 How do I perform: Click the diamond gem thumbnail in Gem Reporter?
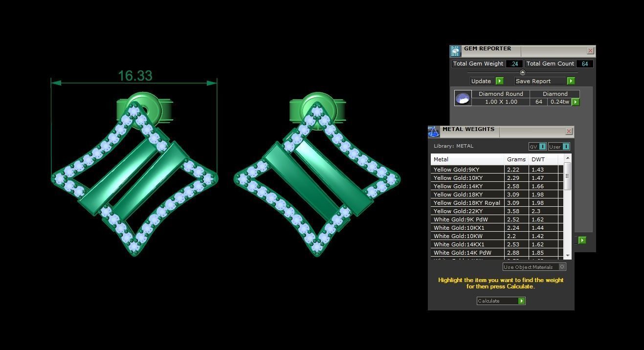point(463,98)
